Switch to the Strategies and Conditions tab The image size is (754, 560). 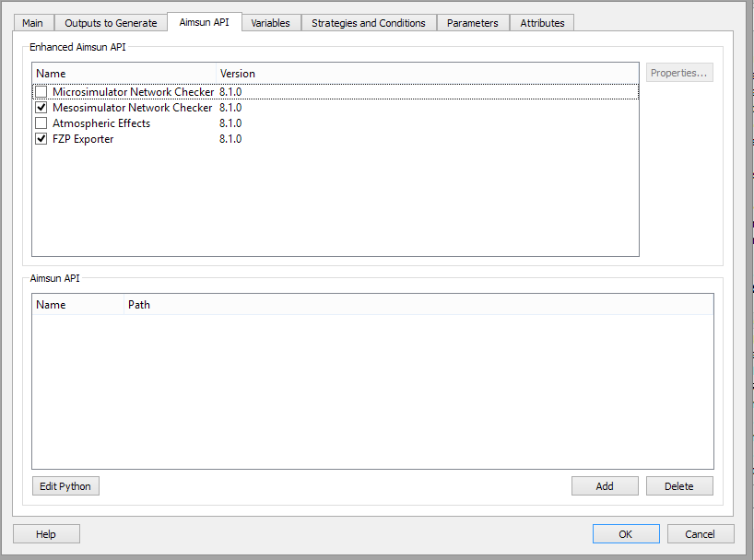click(368, 23)
